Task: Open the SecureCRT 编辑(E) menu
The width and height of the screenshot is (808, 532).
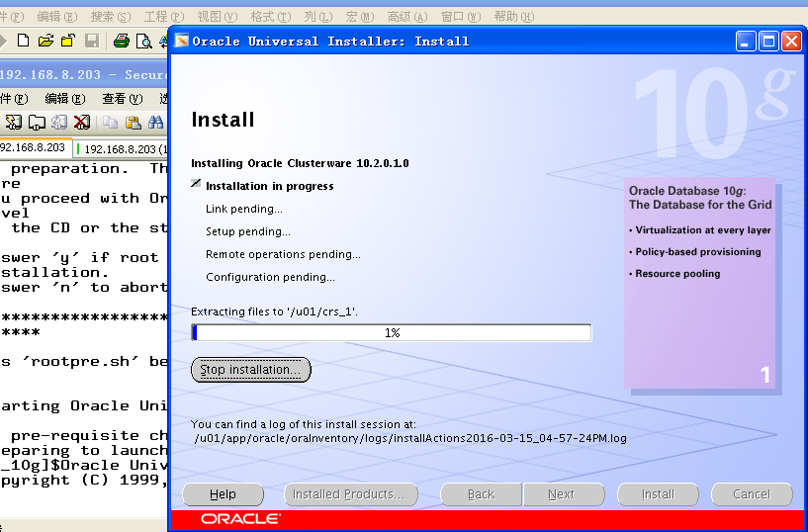Action: coord(65,98)
